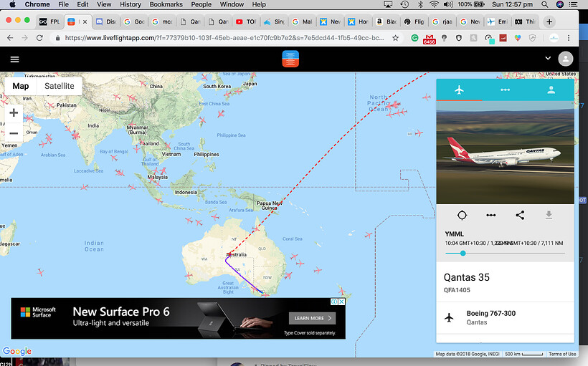588x366 pixels.
Task: Open the red chart extension icon
Action: click(x=503, y=38)
